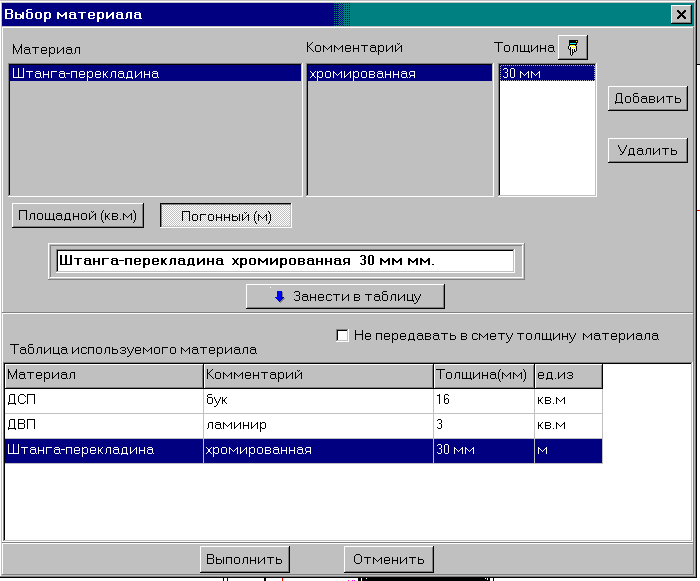700x581 pixels.
Task: Click хромированная cell in the table
Action: [318, 450]
